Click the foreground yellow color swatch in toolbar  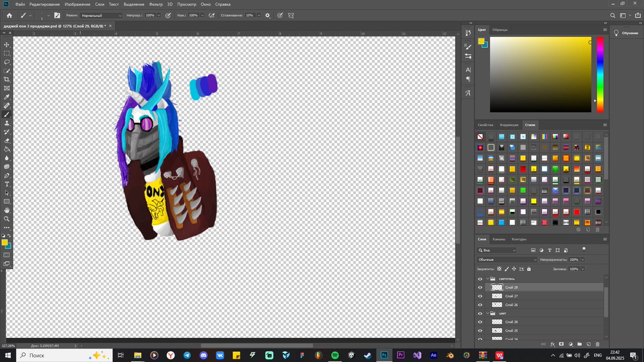4,242
